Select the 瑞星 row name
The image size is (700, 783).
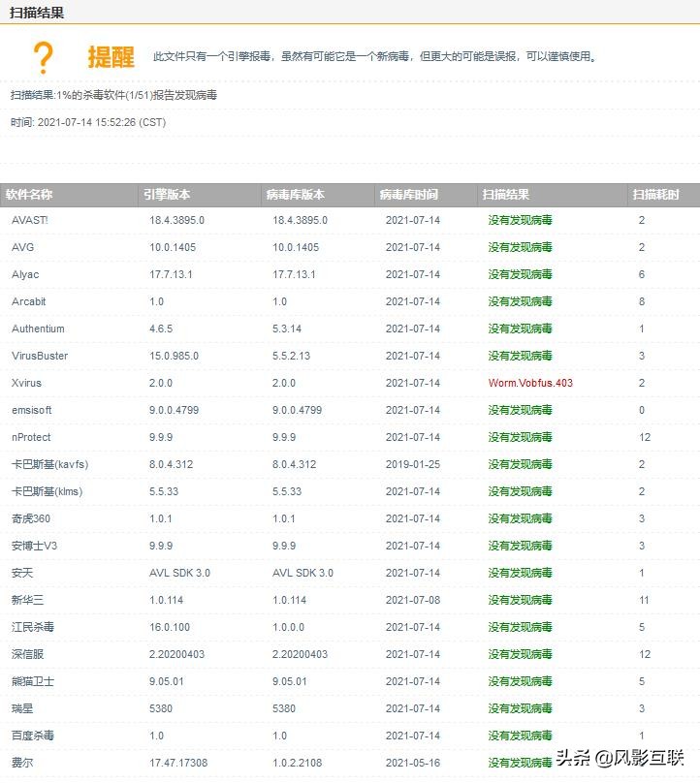pos(22,708)
